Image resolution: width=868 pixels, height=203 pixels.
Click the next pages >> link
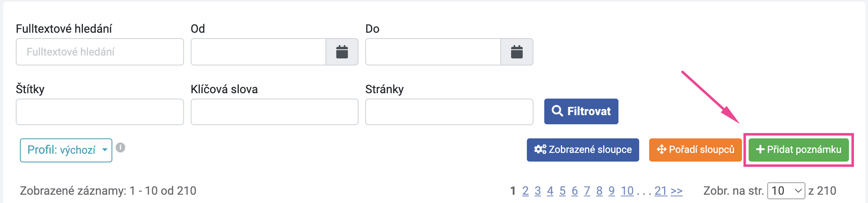pos(676,191)
